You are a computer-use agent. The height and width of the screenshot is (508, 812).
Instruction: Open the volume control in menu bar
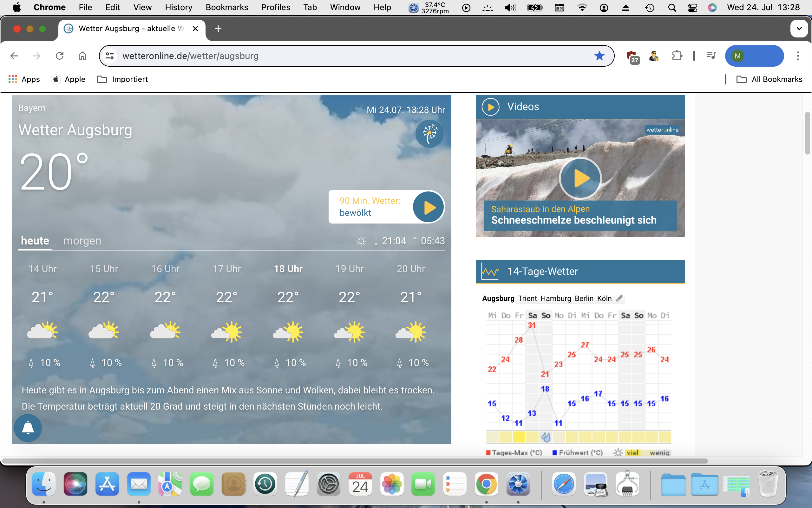click(510, 8)
